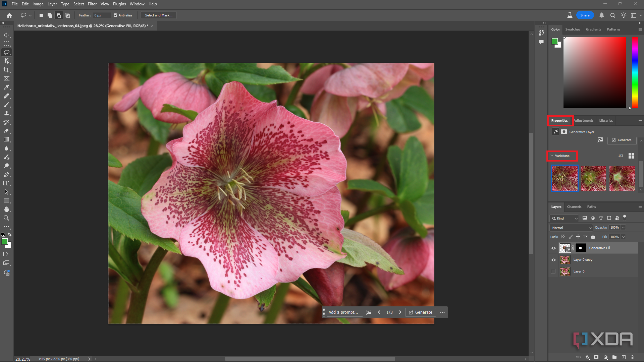
Task: Select the Hand tool
Action: pyautogui.click(x=6, y=209)
